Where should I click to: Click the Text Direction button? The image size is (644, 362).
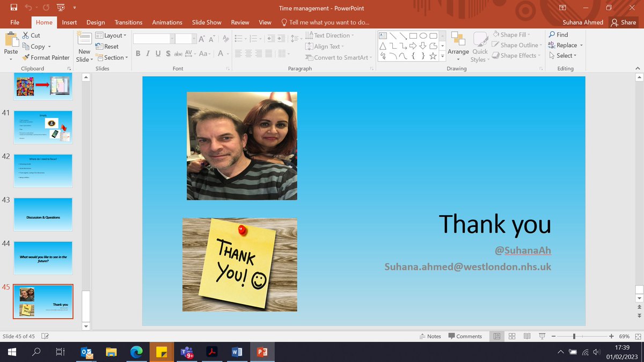pos(330,35)
